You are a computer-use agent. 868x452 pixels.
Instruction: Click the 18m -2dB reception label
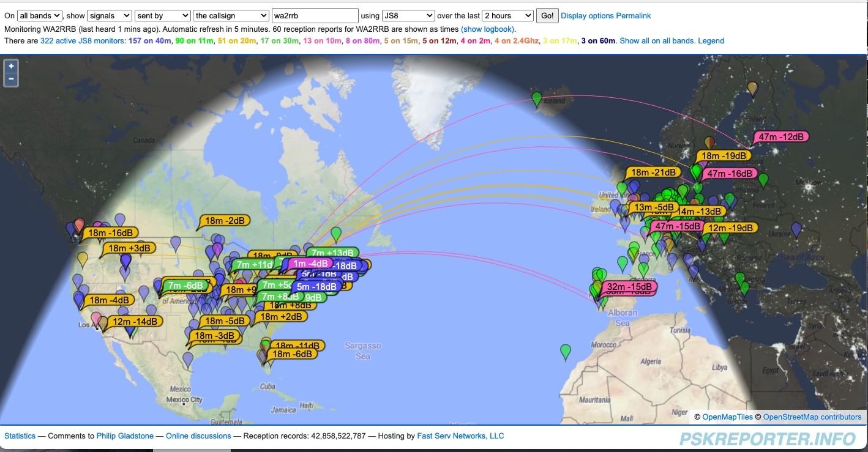point(227,221)
